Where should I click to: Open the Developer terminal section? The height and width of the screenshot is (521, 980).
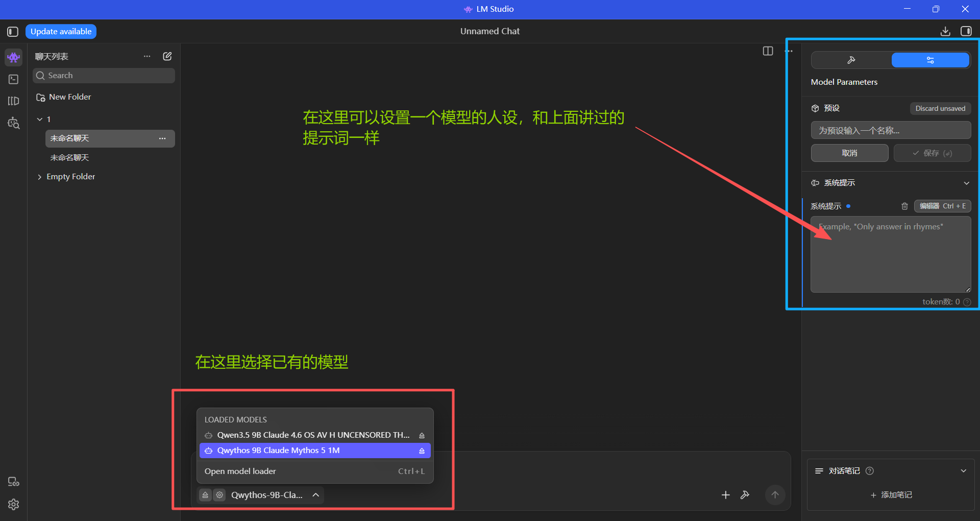point(14,79)
